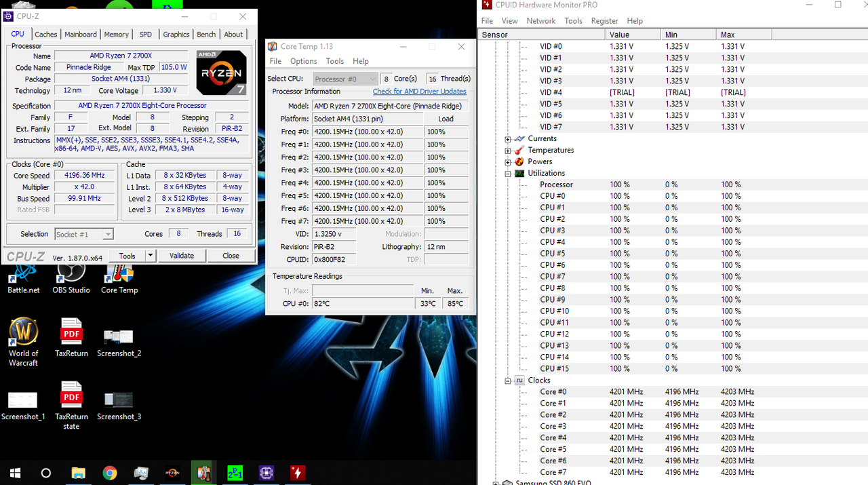The width and height of the screenshot is (868, 485).
Task: Expand the Powers tree node
Action: (508, 162)
